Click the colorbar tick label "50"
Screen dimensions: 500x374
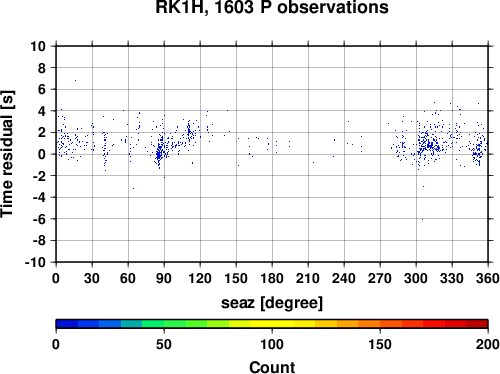click(x=164, y=344)
